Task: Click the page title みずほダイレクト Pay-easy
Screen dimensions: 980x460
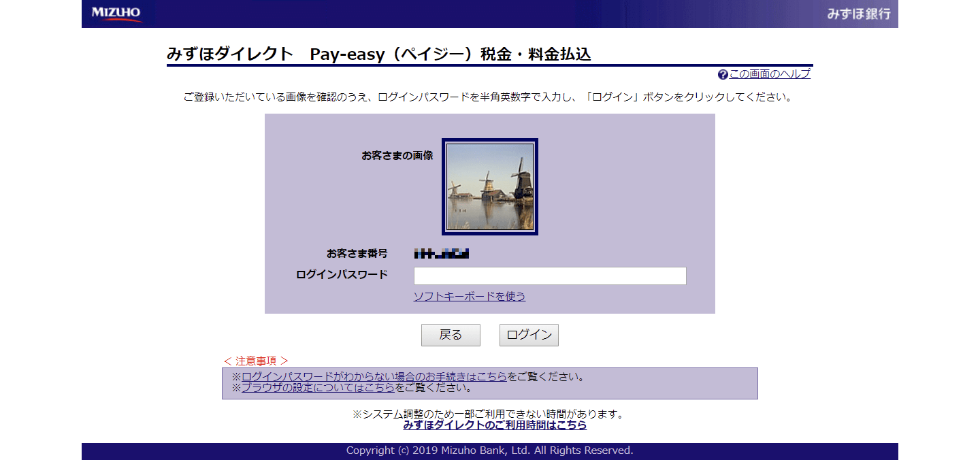Action: (379, 54)
